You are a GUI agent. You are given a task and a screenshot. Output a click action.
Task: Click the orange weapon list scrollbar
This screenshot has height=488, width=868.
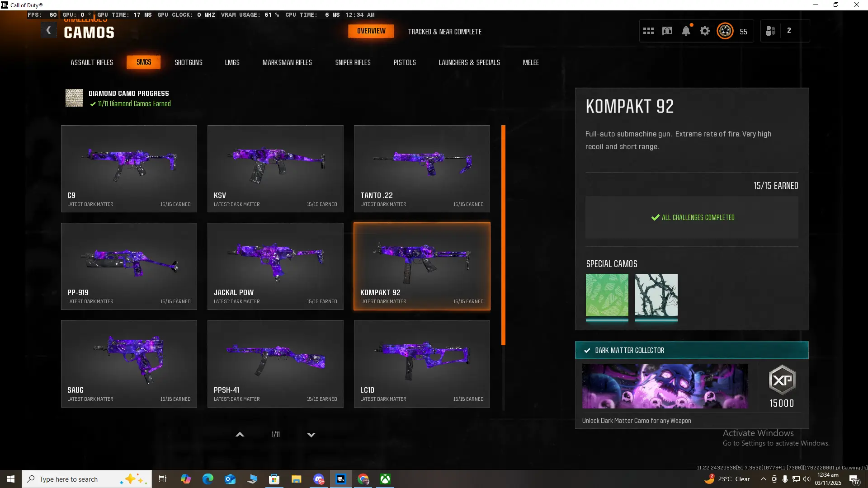coord(503,235)
